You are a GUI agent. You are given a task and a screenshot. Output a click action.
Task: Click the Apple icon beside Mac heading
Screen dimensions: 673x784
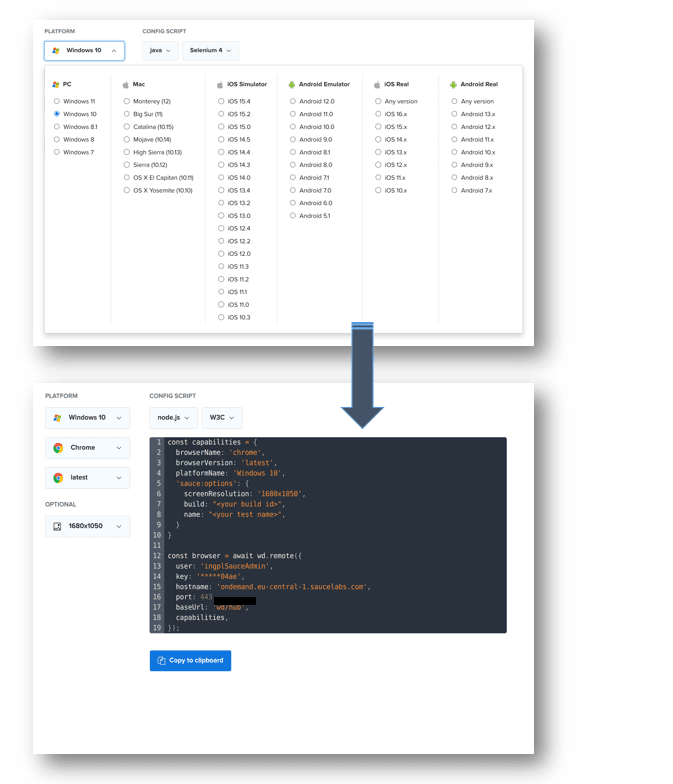coord(126,84)
